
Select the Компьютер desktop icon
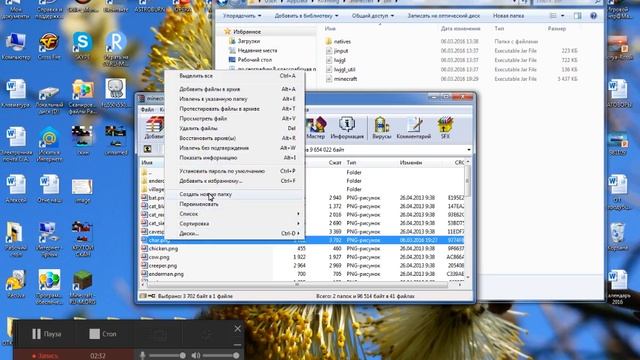16,45
